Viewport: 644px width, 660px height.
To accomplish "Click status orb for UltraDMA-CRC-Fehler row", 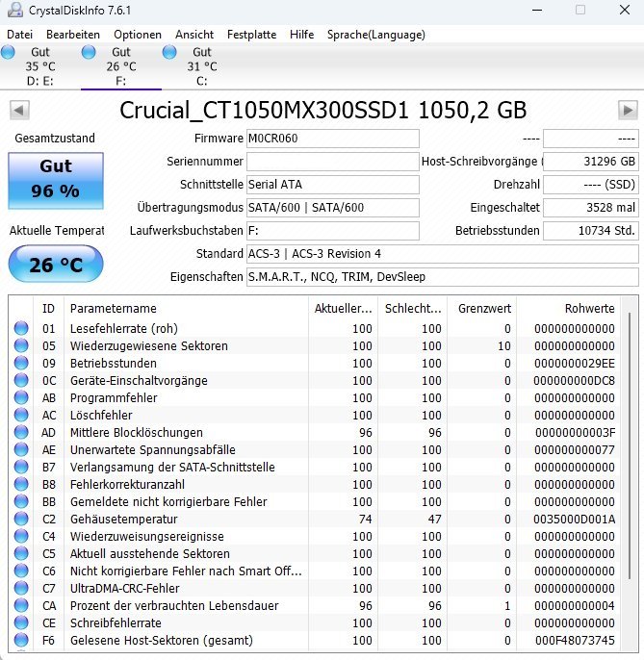I will tap(21, 588).
